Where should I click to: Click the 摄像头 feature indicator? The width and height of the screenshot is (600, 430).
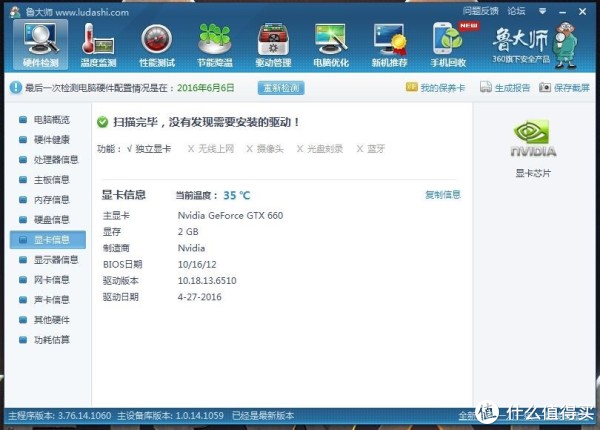point(265,149)
